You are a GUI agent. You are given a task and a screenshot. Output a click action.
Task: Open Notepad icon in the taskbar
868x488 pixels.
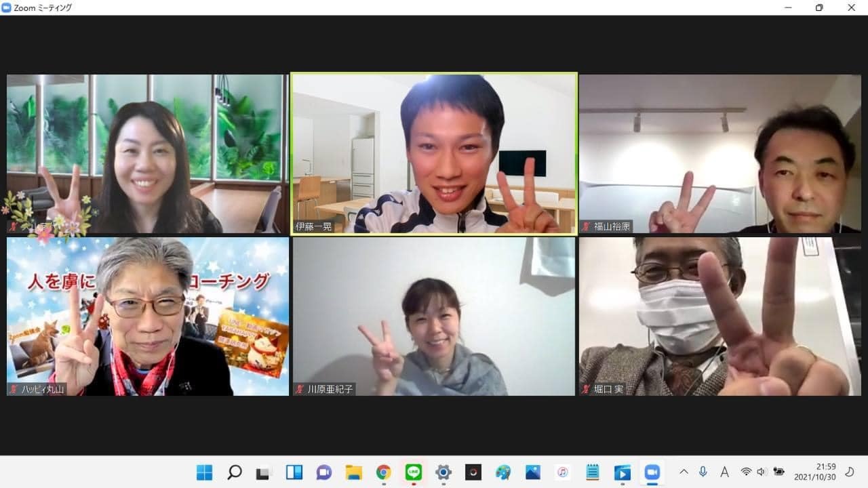tap(593, 472)
